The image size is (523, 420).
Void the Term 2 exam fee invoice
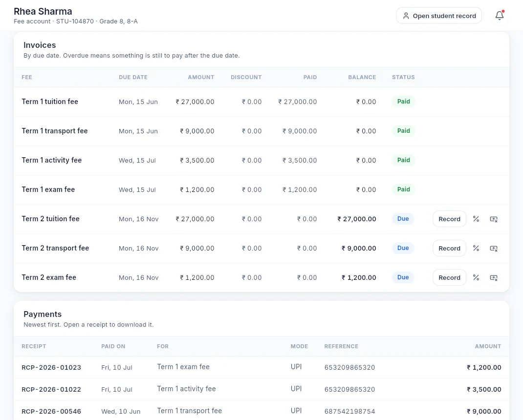[494, 278]
